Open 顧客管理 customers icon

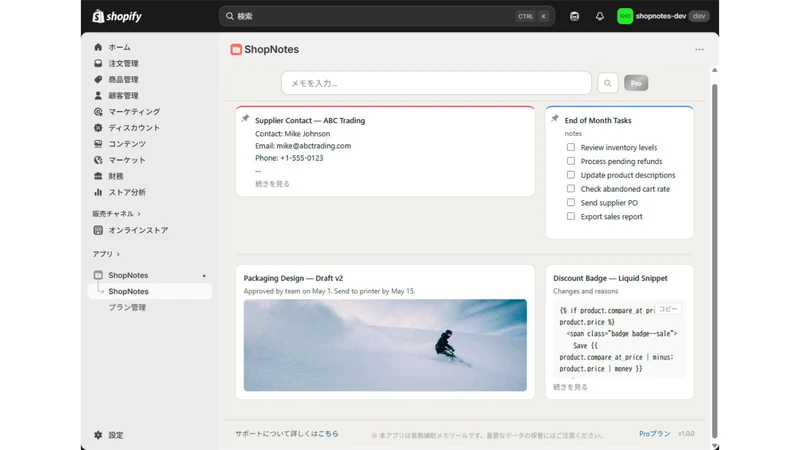coord(98,95)
